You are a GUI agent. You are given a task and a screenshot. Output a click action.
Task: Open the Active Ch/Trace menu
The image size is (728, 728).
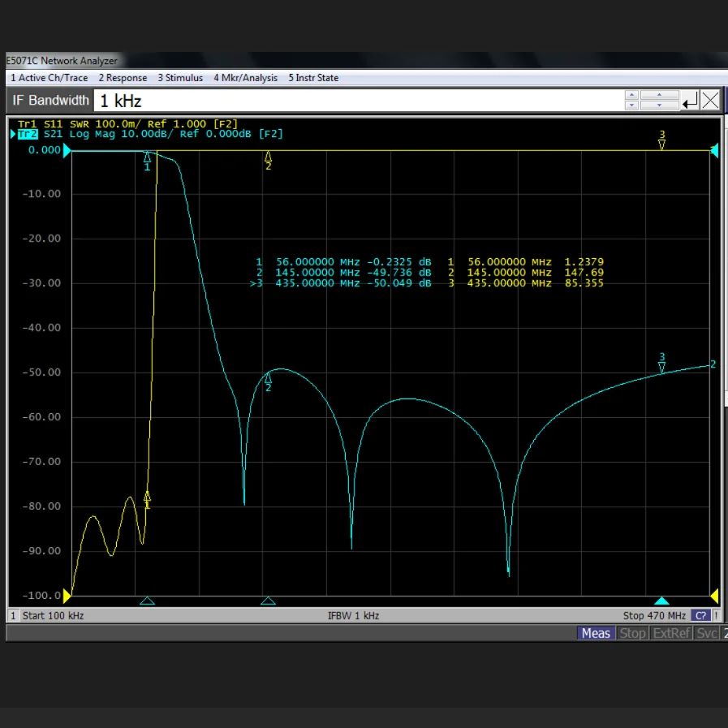click(x=48, y=78)
